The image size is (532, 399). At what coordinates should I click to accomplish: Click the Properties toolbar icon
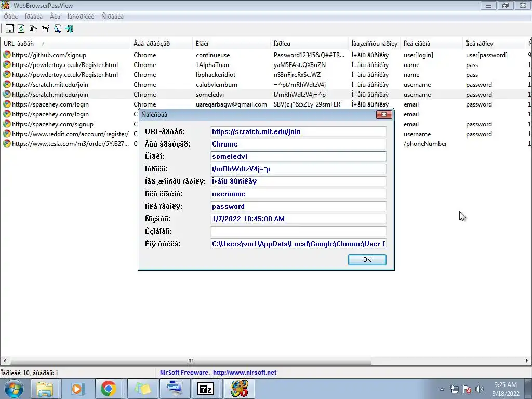pos(45,29)
